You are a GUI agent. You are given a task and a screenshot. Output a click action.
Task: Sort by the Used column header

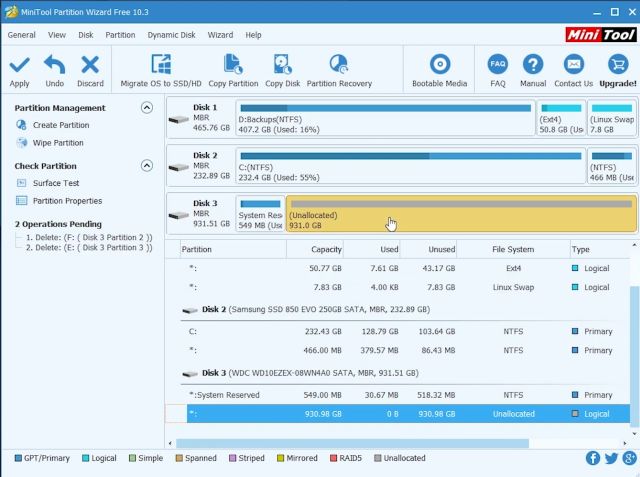pyautogui.click(x=371, y=249)
